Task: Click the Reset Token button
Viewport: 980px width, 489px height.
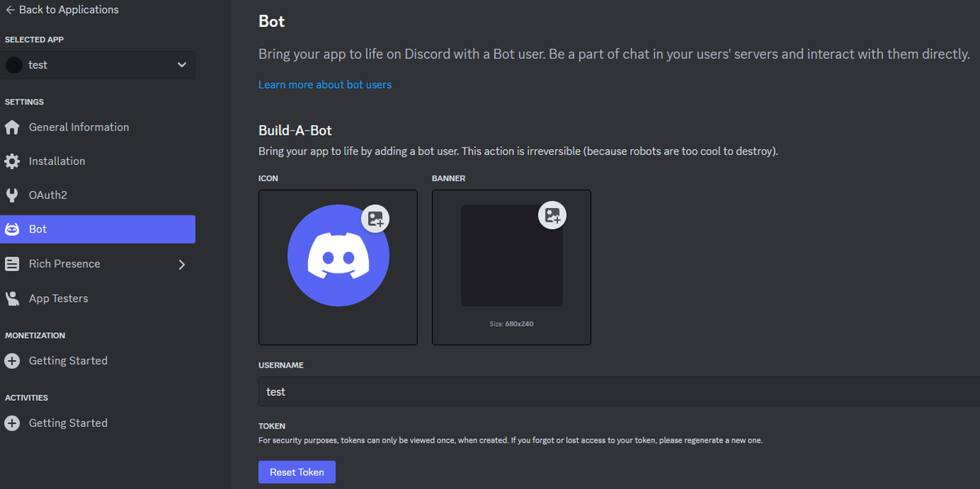Action: (x=297, y=472)
